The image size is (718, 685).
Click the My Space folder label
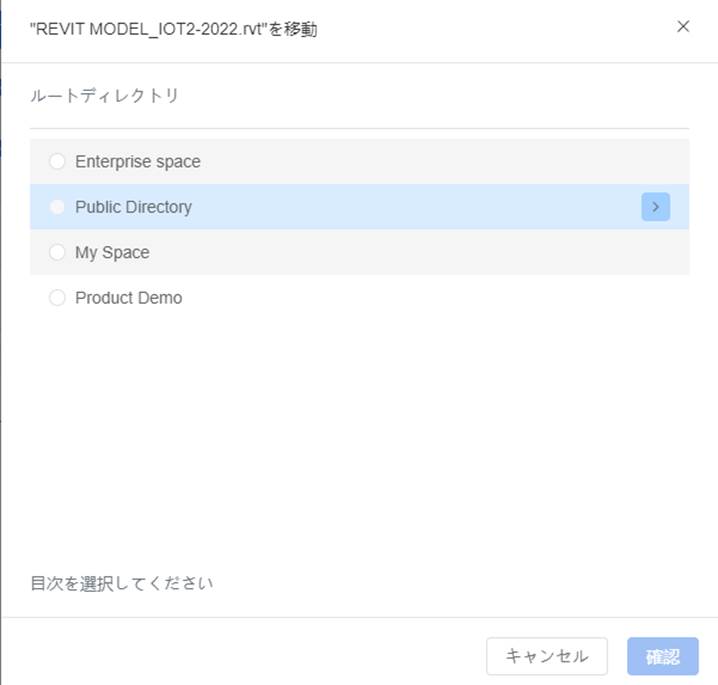(x=112, y=253)
